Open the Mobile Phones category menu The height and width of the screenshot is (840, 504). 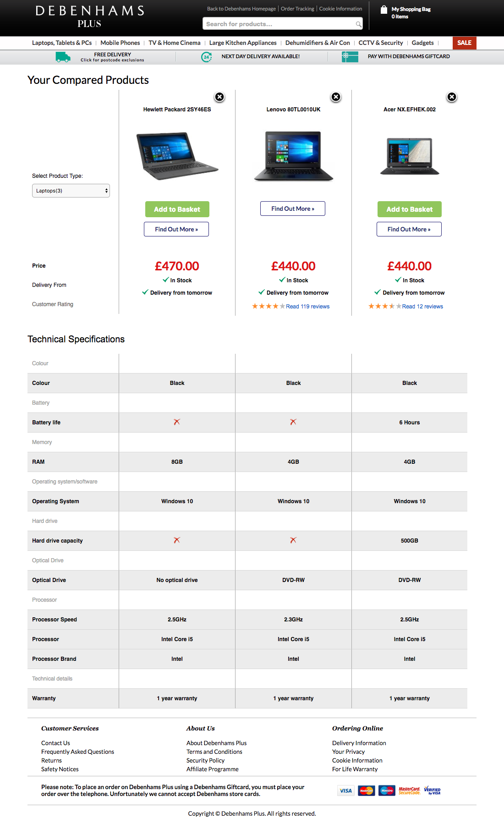tap(120, 43)
